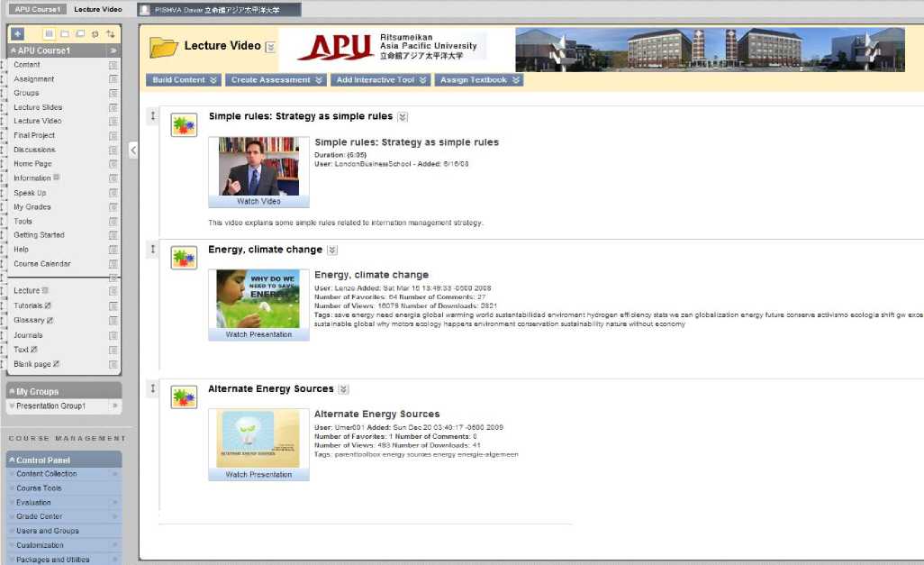Open Final Project in course menu
This screenshot has width=924, height=565.
(x=33, y=135)
